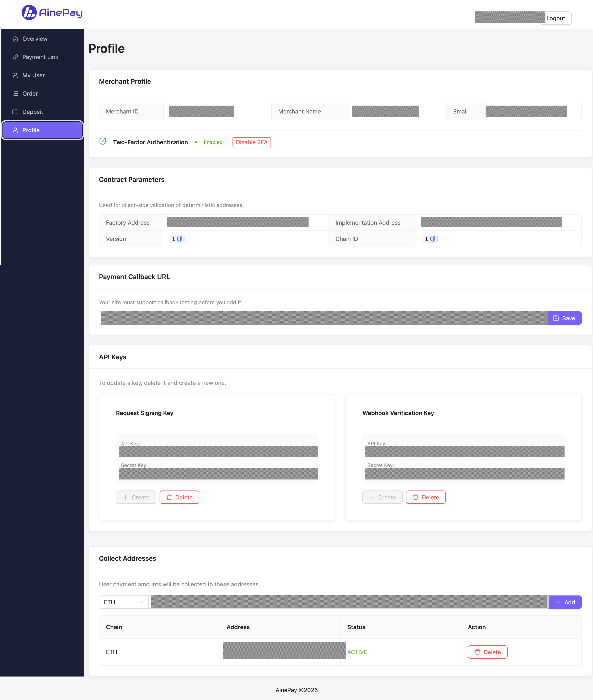
Task: Click the Enabled 2FA status tag
Action: [213, 142]
